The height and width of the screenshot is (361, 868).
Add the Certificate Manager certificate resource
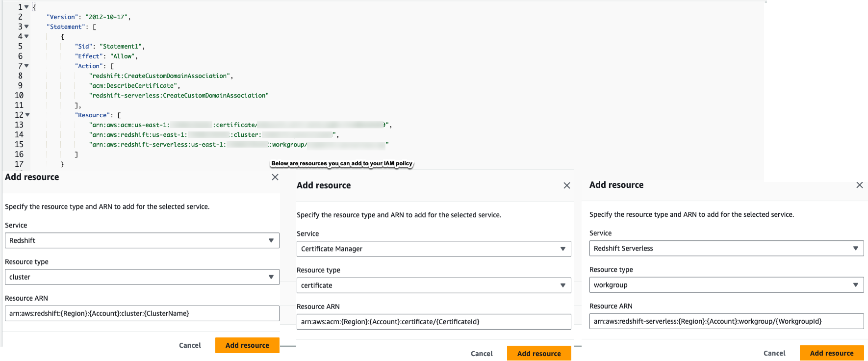pos(539,353)
